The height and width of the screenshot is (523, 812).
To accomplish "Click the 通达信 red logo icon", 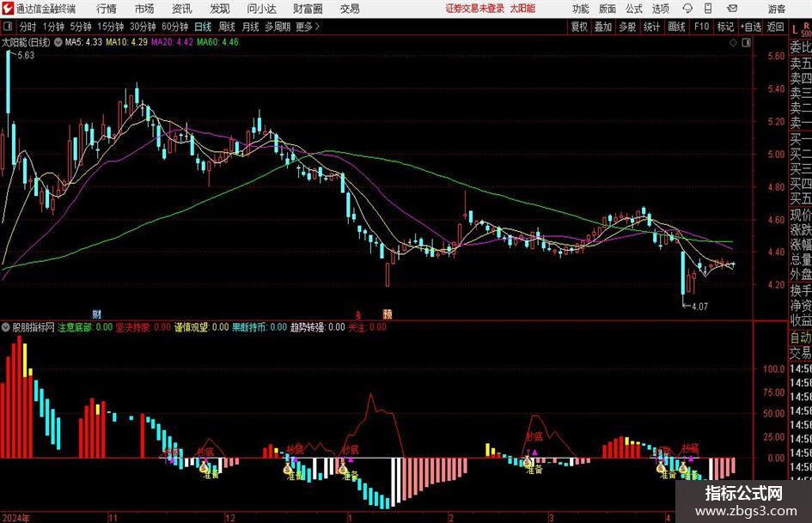I will (7, 9).
